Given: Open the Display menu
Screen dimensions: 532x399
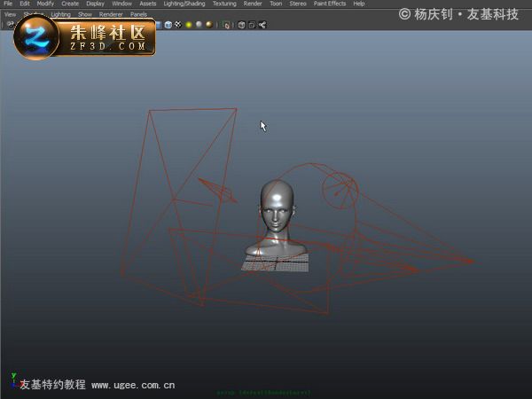Looking at the screenshot, I should pos(95,4).
